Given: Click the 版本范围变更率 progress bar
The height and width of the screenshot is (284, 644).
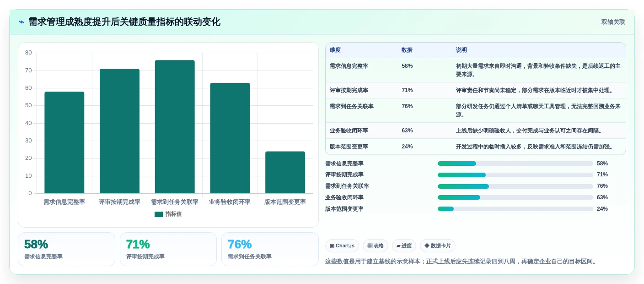Looking at the screenshot, I should 515,209.
